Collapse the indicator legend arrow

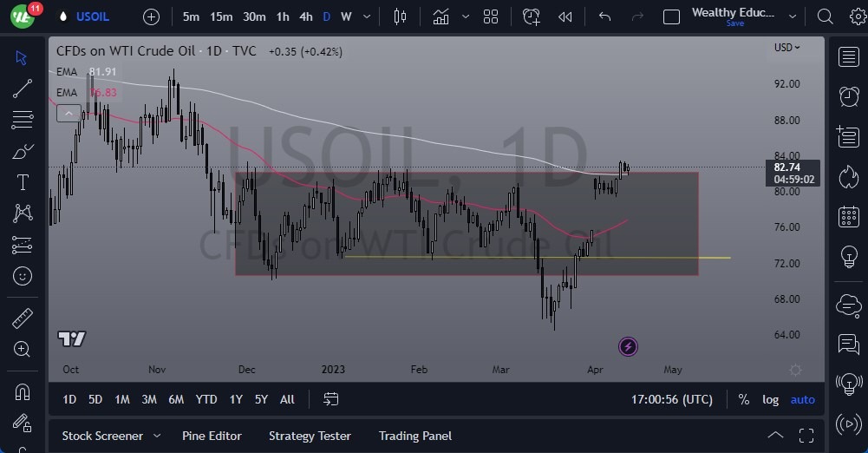[66, 113]
